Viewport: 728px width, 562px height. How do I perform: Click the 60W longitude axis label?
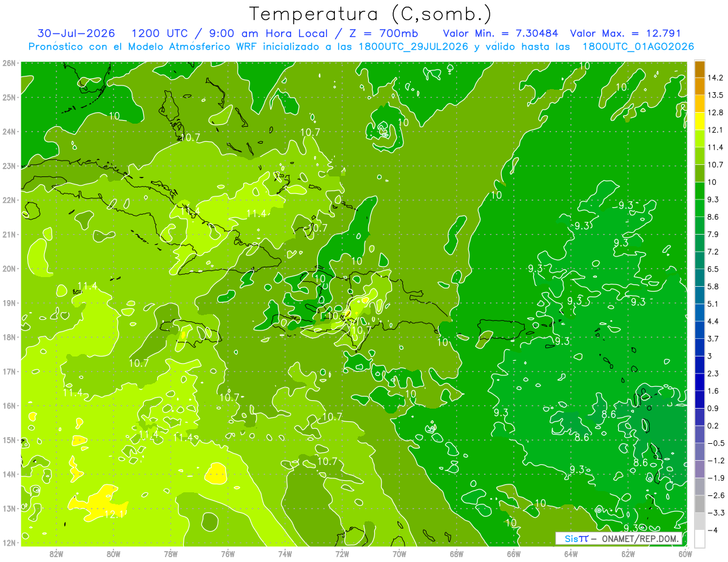pyautogui.click(x=686, y=554)
